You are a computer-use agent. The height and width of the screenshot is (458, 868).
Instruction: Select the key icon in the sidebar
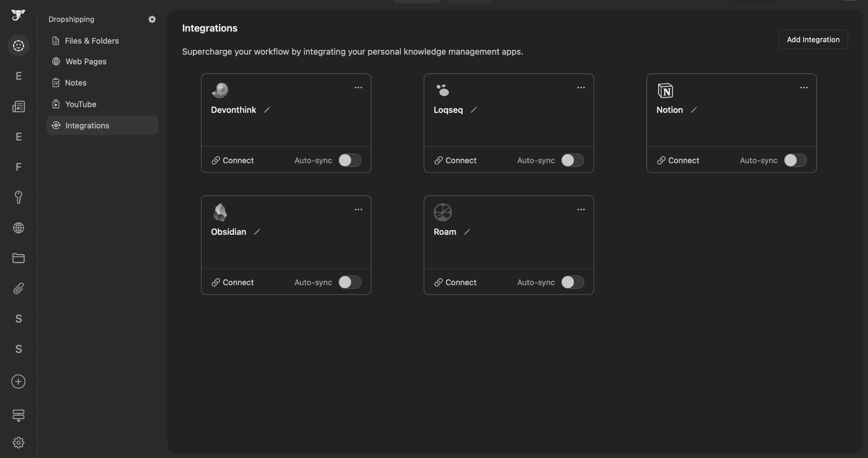click(18, 197)
